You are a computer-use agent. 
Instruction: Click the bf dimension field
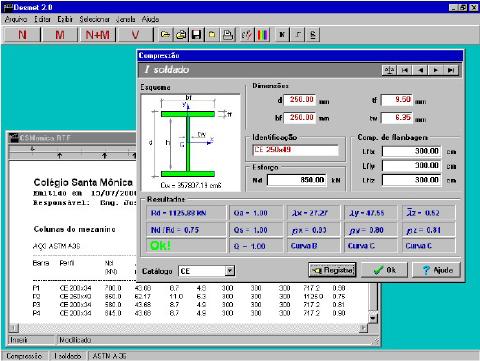(299, 117)
